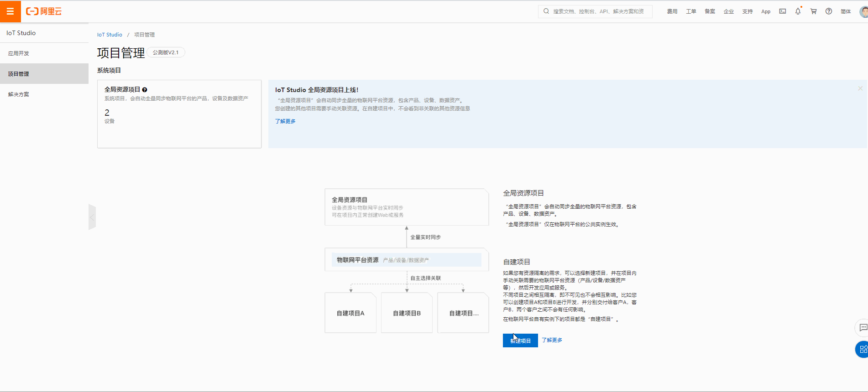Click the IoT Studio breadcrumb link
The height and width of the screenshot is (392, 868).
coord(110,35)
